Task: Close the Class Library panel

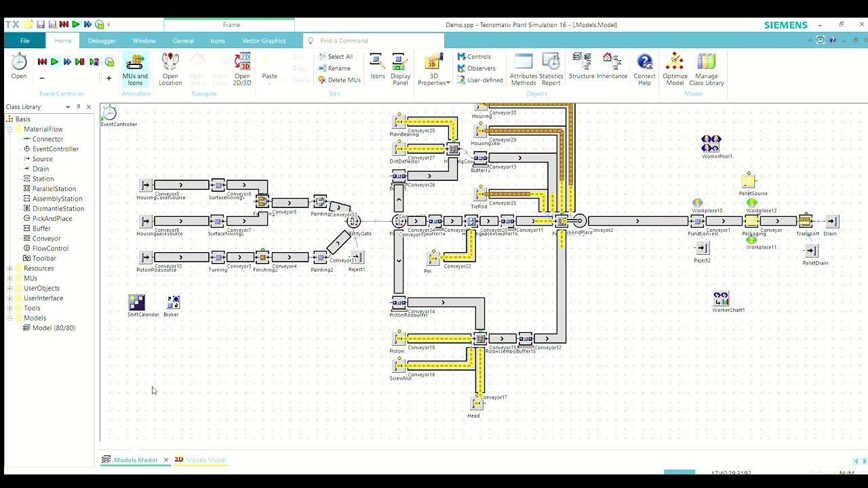Action: click(x=88, y=107)
